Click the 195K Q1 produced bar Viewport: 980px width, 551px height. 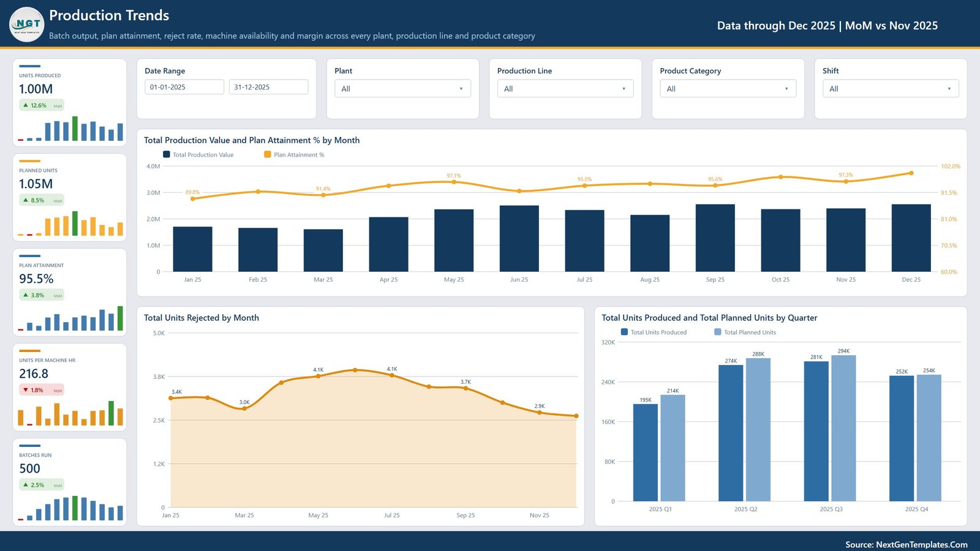point(646,453)
